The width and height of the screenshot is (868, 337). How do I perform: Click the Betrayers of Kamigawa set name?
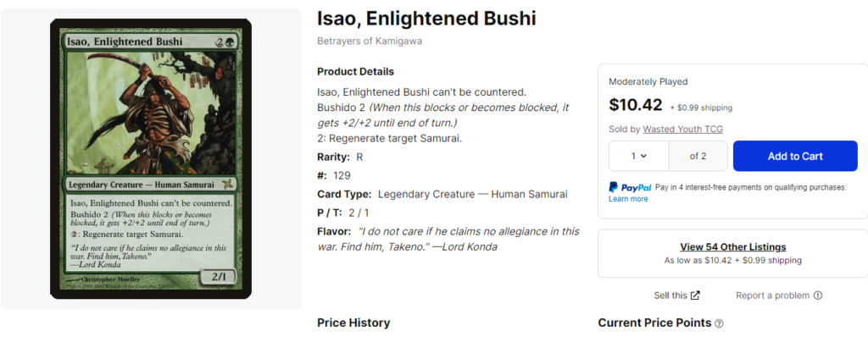point(370,41)
